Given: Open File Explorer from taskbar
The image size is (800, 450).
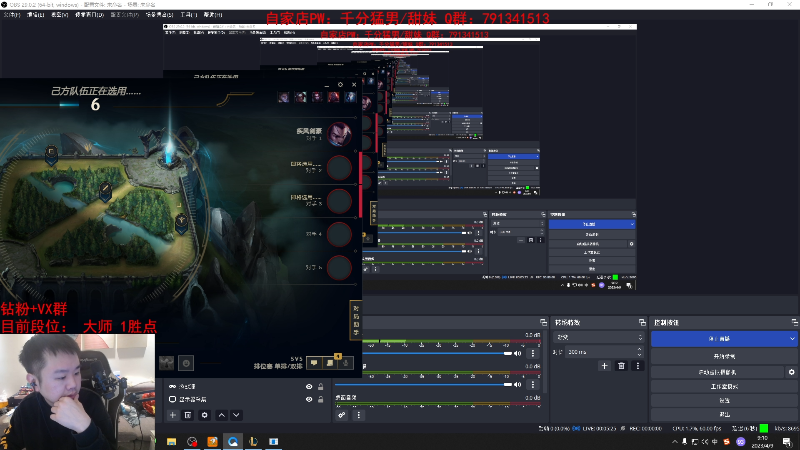Looking at the screenshot, I should coord(171,441).
